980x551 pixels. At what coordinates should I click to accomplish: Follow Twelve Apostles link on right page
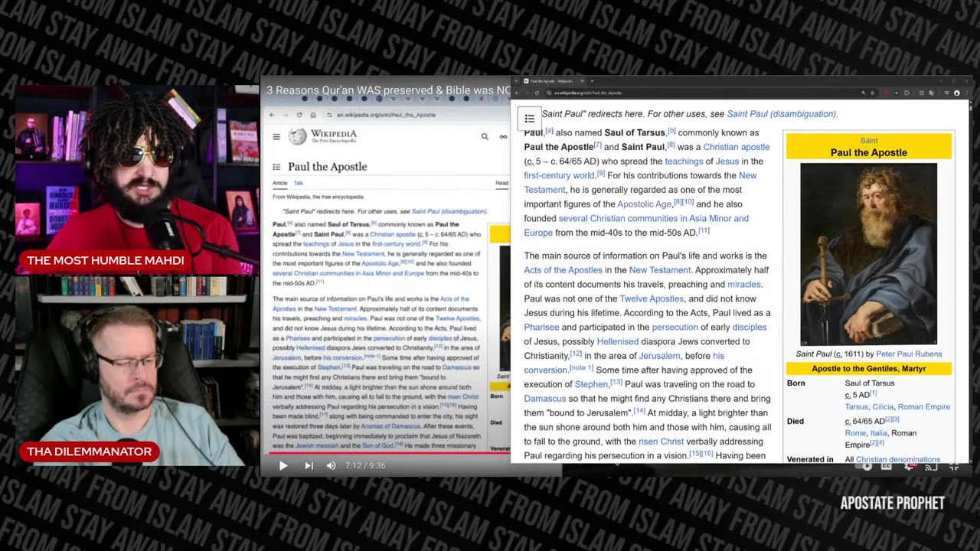[652, 298]
